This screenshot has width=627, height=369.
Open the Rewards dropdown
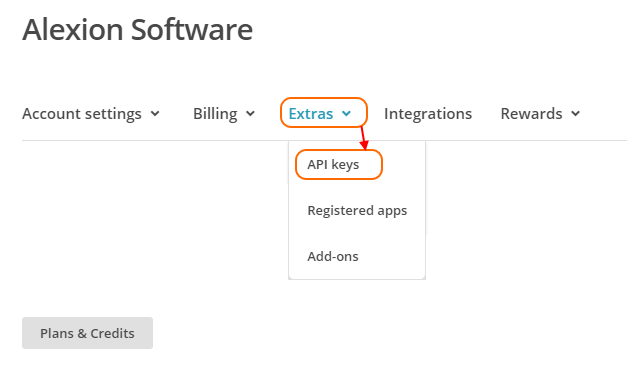(x=540, y=114)
